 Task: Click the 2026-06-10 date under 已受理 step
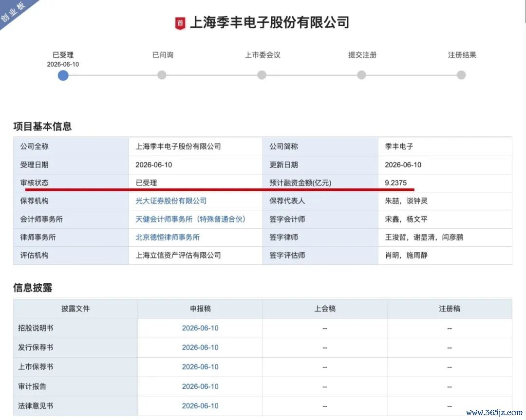(63, 64)
